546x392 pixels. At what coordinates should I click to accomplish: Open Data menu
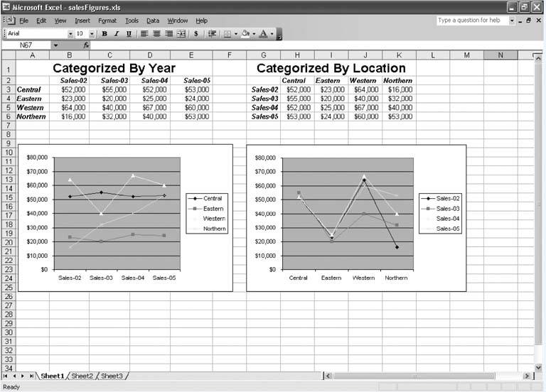153,21
